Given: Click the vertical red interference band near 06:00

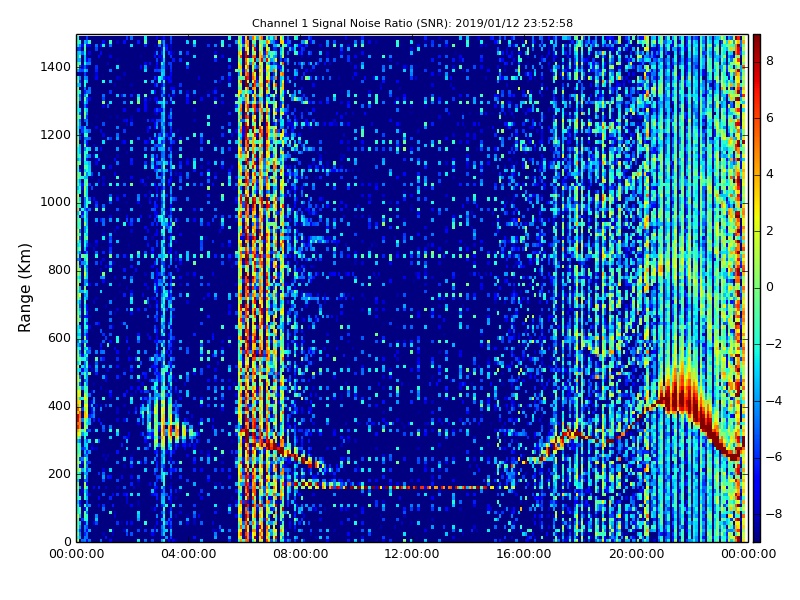Looking at the screenshot, I should click(x=254, y=288).
